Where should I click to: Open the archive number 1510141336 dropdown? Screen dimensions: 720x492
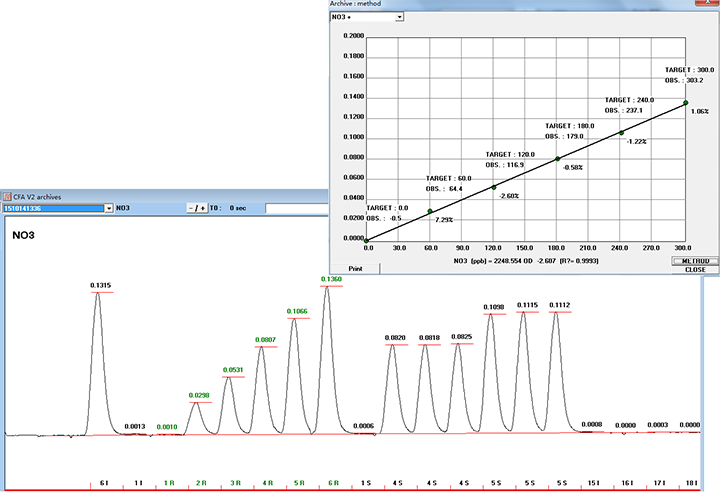pos(106,208)
